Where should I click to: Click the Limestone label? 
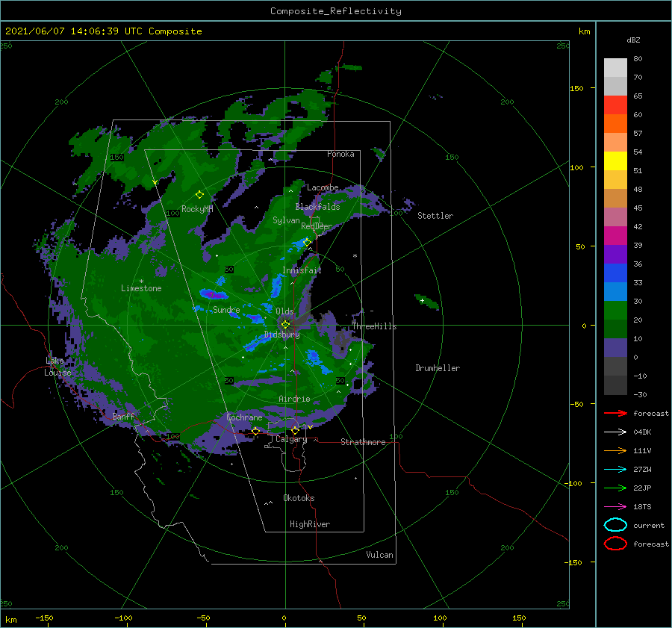(x=141, y=288)
